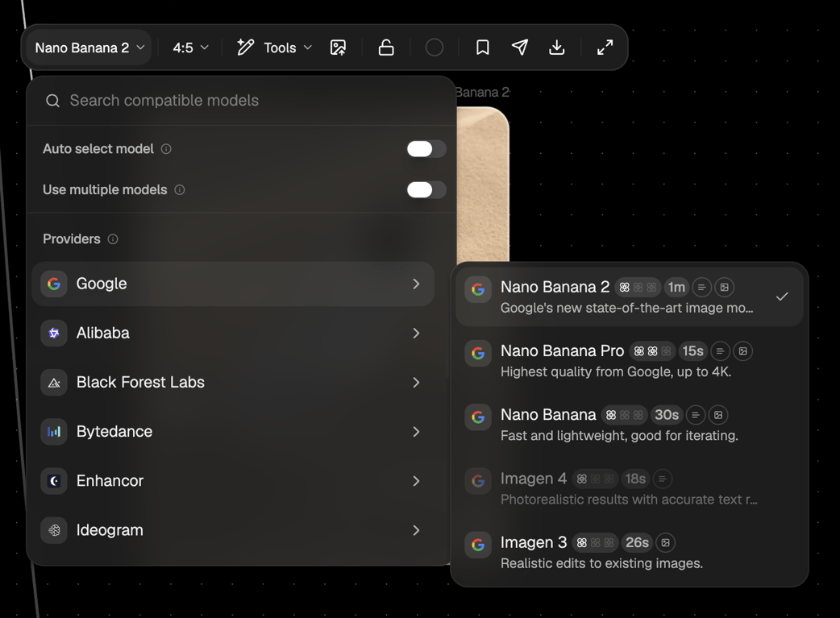
Task: Click the image upload icon in toolbar
Action: [338, 48]
